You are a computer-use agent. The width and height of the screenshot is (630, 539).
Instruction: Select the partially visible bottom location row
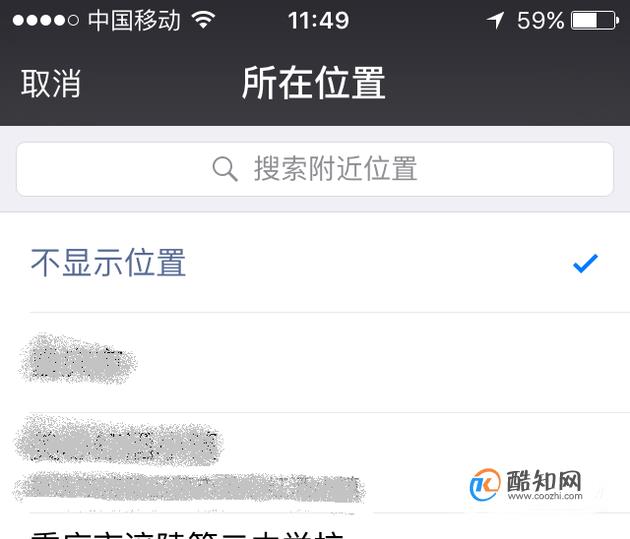tap(315, 527)
